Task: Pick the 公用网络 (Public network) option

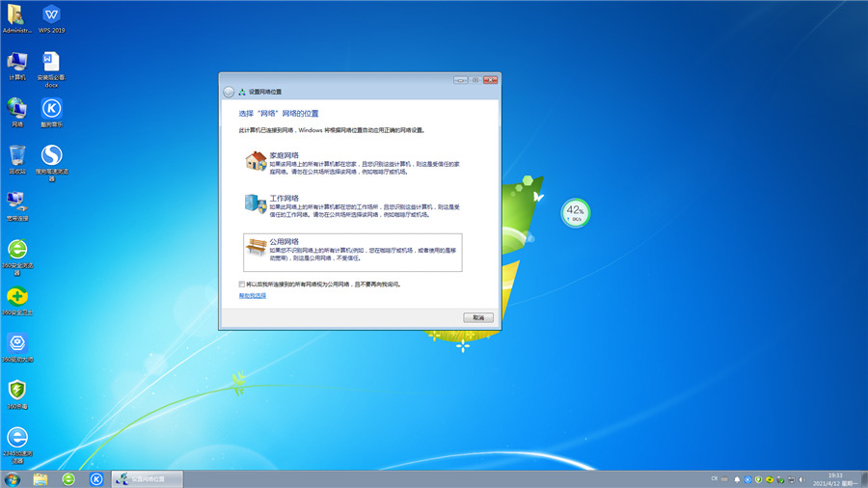Action: pyautogui.click(x=284, y=242)
